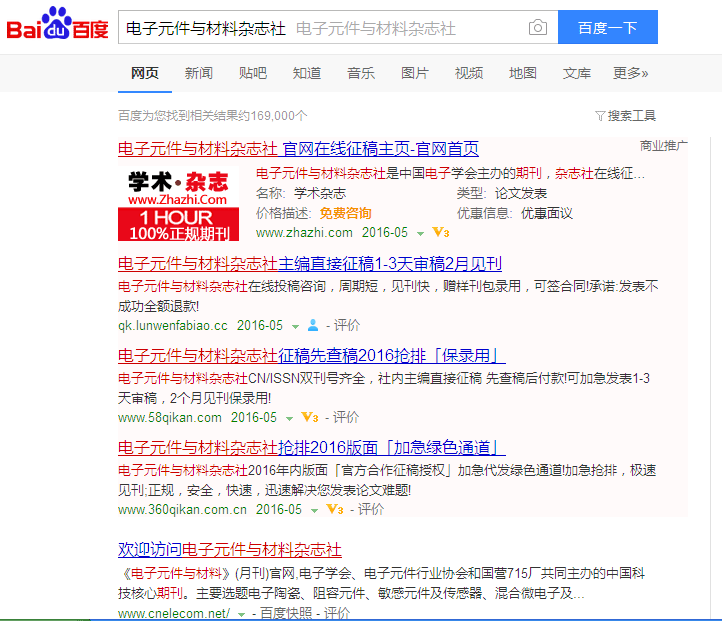Image resolution: width=722 pixels, height=621 pixels.
Task: Switch to the 知道 tab
Action: pos(307,73)
